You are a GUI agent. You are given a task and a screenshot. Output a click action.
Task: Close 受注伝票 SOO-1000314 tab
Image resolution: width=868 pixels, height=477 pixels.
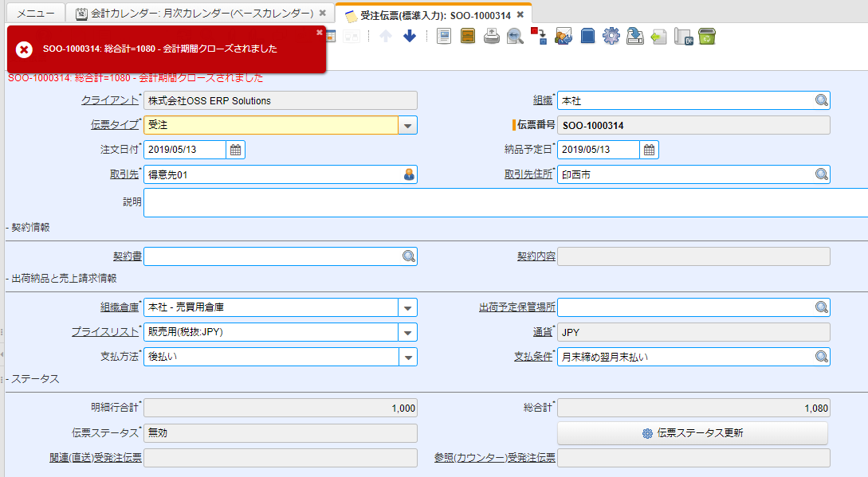coord(520,15)
